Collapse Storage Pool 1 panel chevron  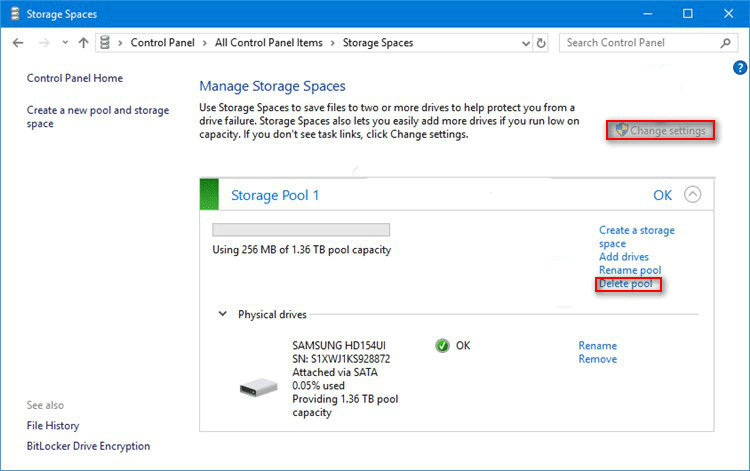694,195
